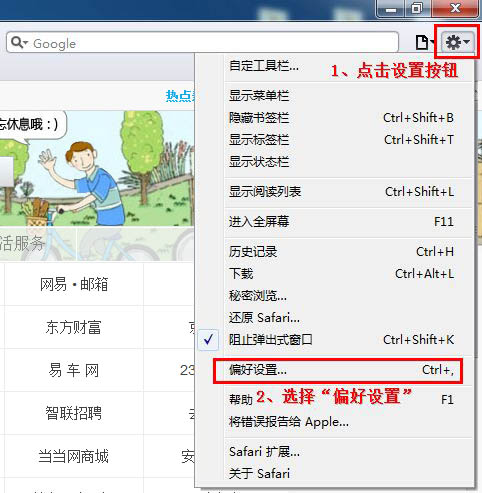Choose 自定工具栏... menu entry
The width and height of the screenshot is (482, 493).
pos(335,66)
